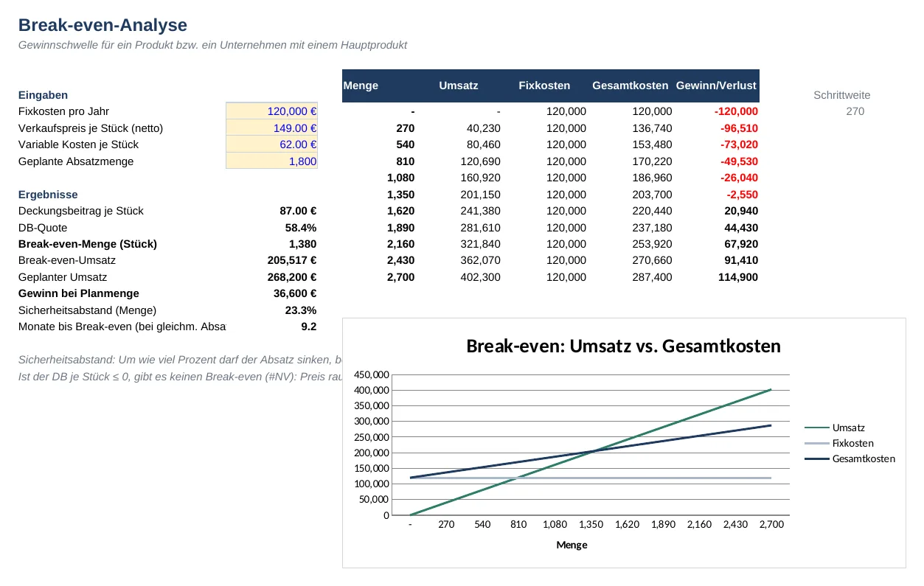Select the Schrittweite value 270 cell
The width and height of the screenshot is (924, 586).
point(855,111)
